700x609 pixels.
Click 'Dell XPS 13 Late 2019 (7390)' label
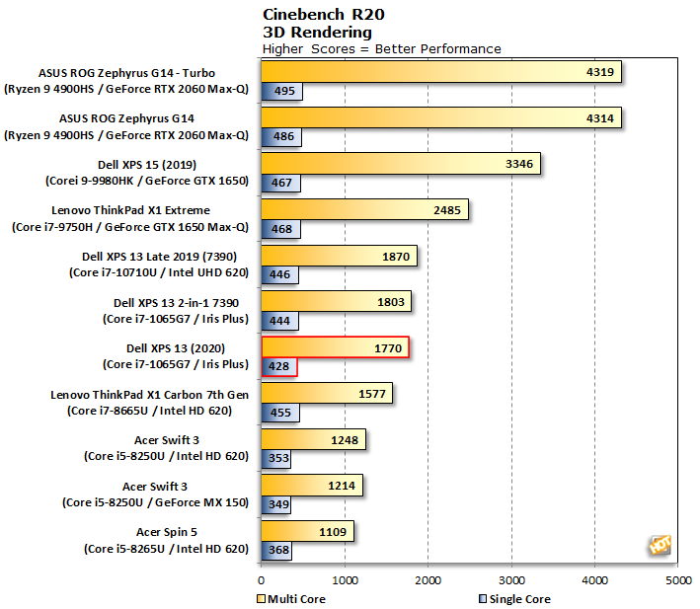click(159, 257)
